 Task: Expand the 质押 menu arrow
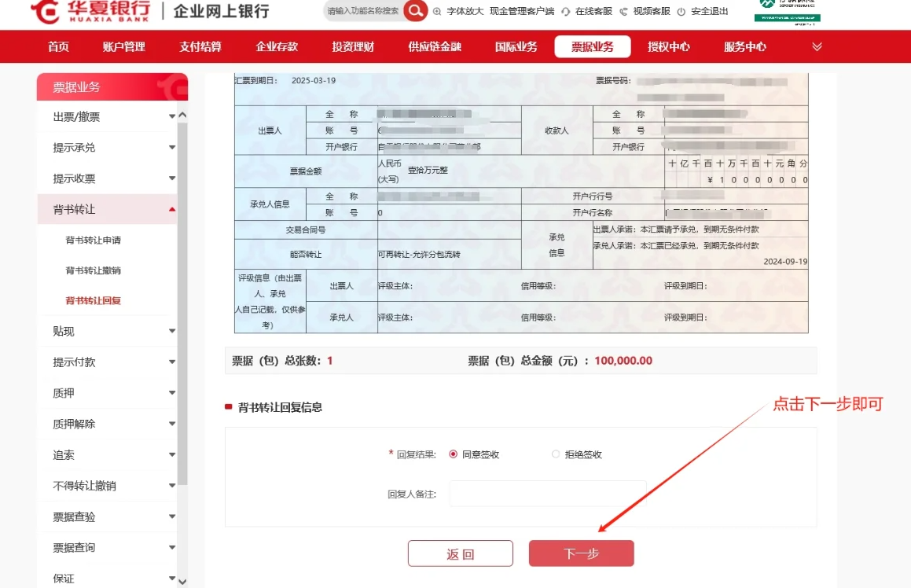point(172,393)
